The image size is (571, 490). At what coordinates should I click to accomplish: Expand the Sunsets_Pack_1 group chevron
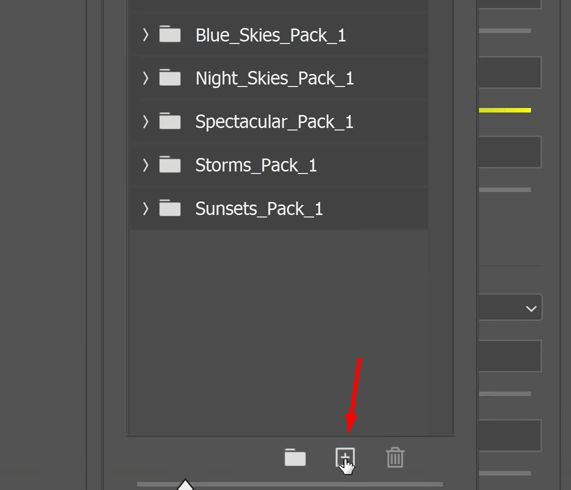point(145,209)
